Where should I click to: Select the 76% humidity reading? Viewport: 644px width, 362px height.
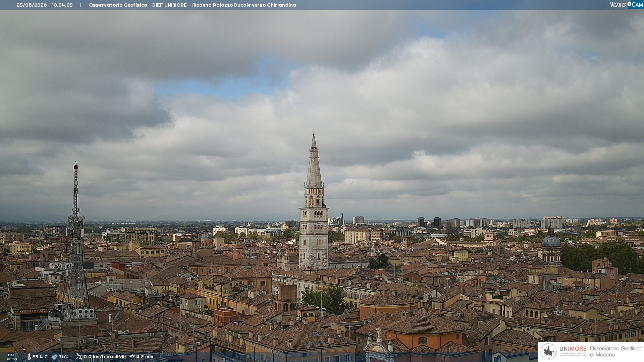63,357
